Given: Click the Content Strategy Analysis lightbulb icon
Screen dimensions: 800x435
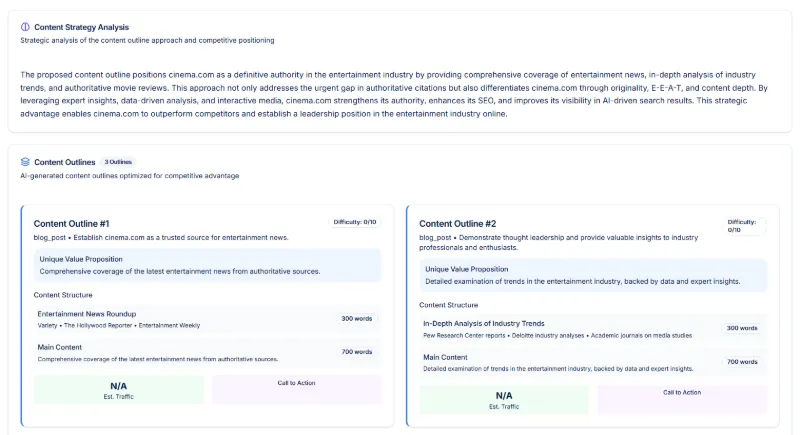Looking at the screenshot, I should pyautogui.click(x=25, y=27).
